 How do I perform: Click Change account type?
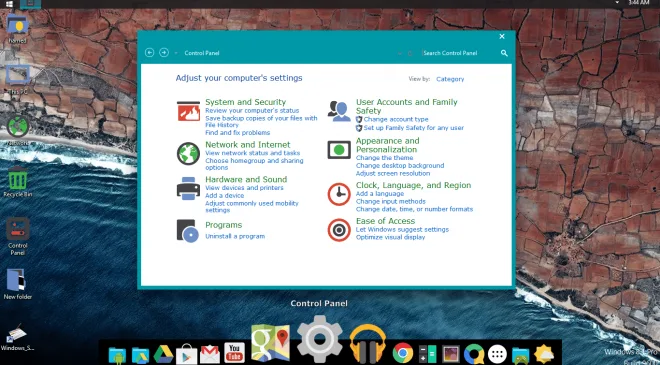[x=396, y=120]
